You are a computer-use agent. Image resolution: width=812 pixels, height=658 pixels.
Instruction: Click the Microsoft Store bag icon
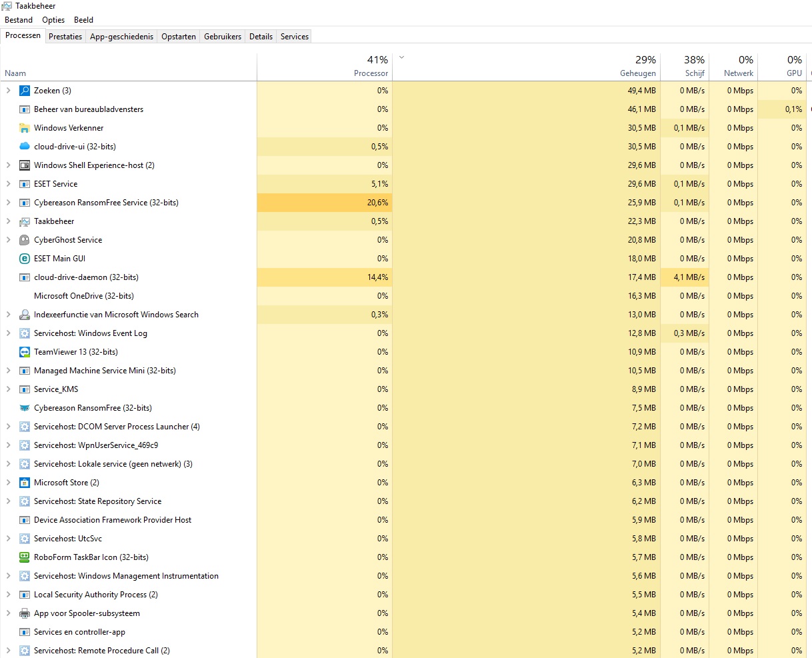[25, 483]
